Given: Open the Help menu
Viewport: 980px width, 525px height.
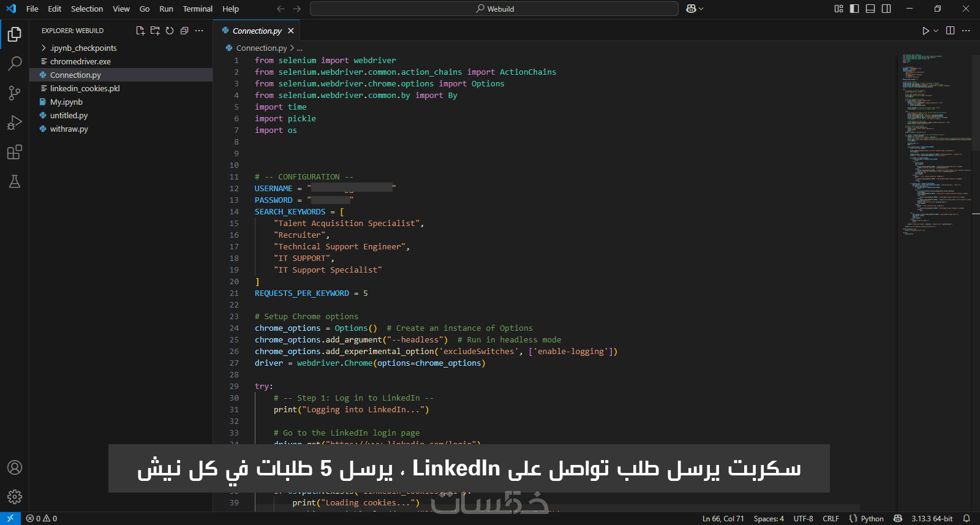Looking at the screenshot, I should tap(231, 9).
